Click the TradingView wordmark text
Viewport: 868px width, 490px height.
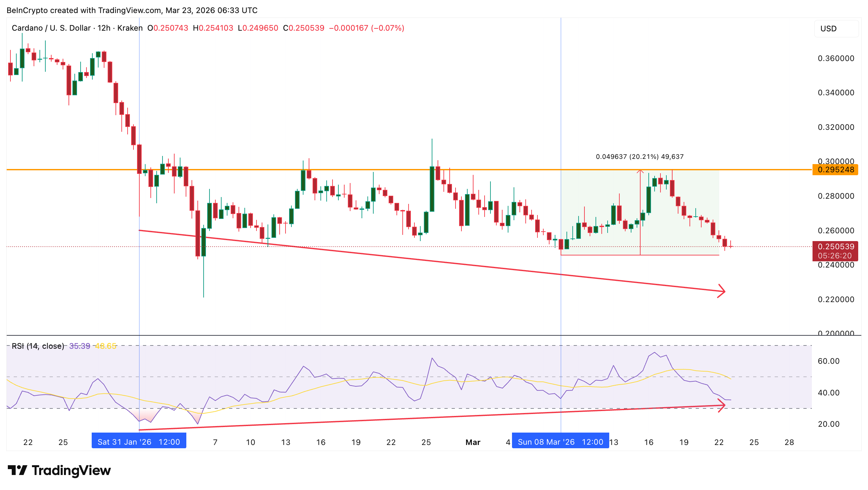[x=71, y=470]
